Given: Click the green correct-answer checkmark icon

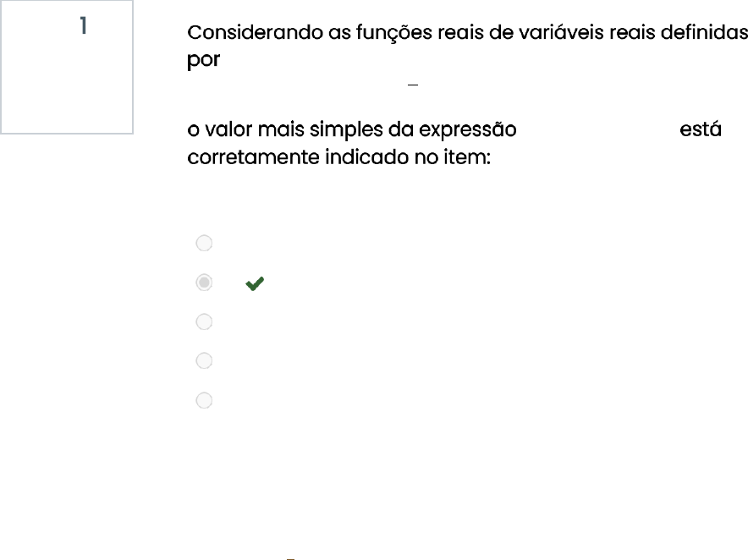Looking at the screenshot, I should click(254, 285).
